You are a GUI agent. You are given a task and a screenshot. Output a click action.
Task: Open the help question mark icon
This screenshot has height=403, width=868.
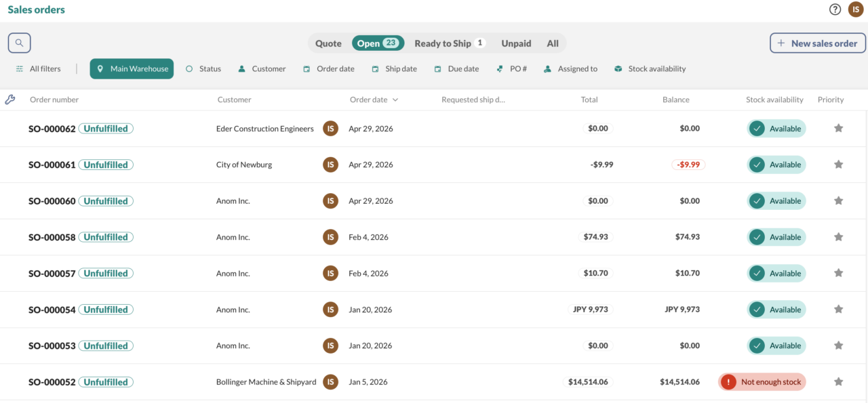pos(835,9)
